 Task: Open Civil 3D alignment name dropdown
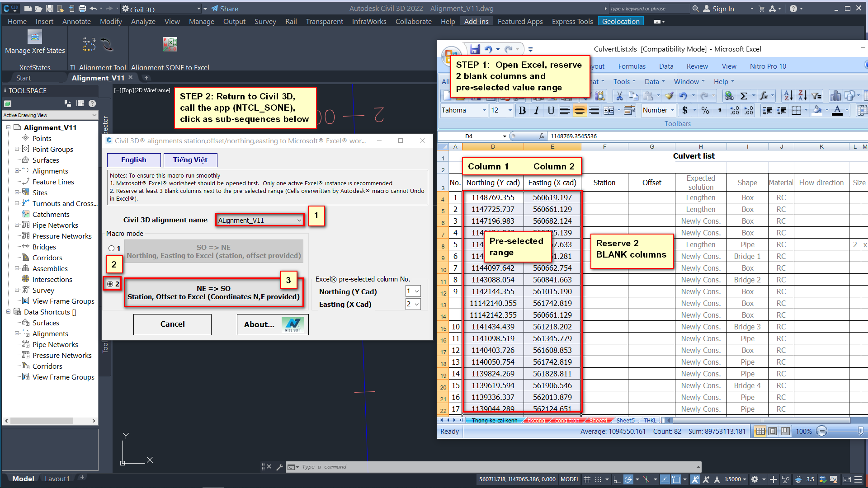(299, 221)
